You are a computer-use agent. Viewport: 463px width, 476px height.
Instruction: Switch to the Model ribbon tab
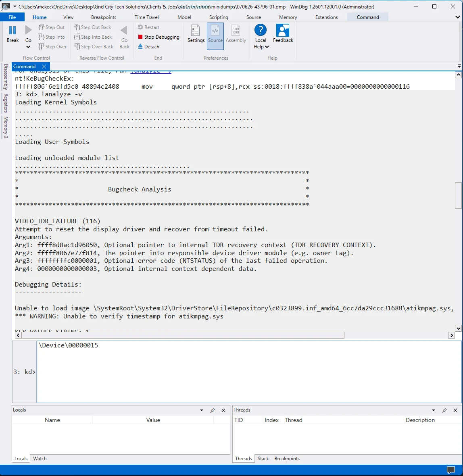(184, 17)
